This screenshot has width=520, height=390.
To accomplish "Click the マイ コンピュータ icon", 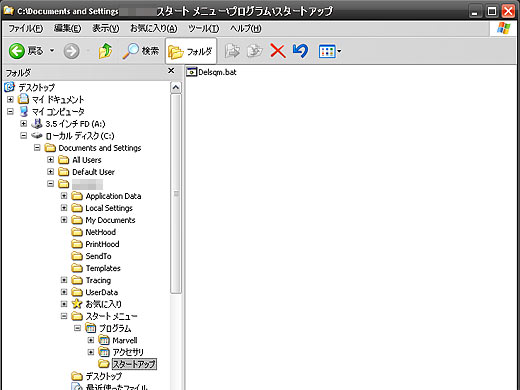I will tap(24, 111).
